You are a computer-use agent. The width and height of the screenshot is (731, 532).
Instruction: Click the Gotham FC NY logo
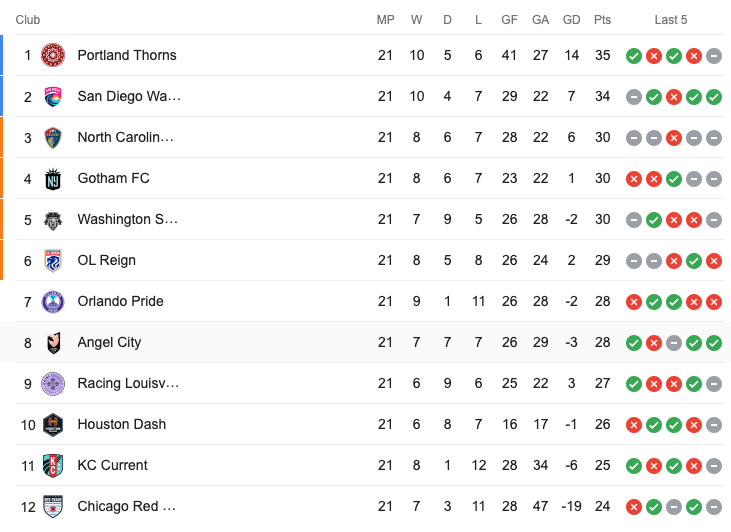tap(53, 179)
